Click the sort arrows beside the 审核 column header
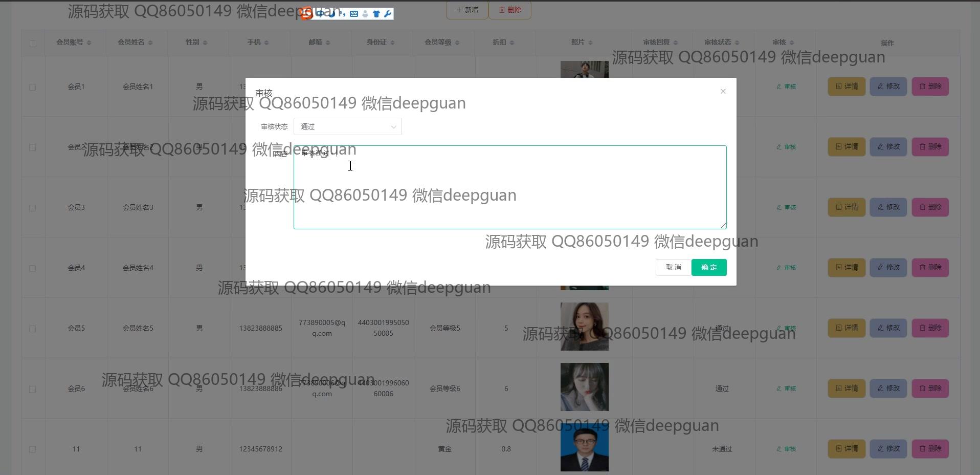 (x=792, y=42)
